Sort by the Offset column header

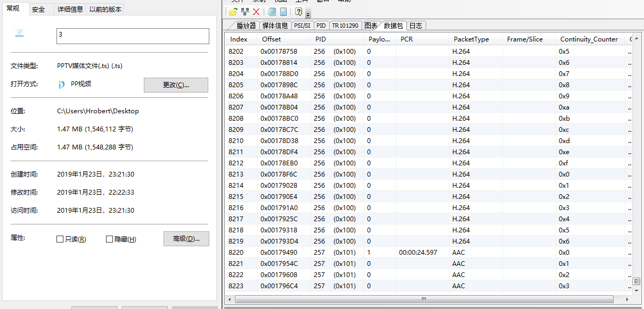click(x=284, y=39)
